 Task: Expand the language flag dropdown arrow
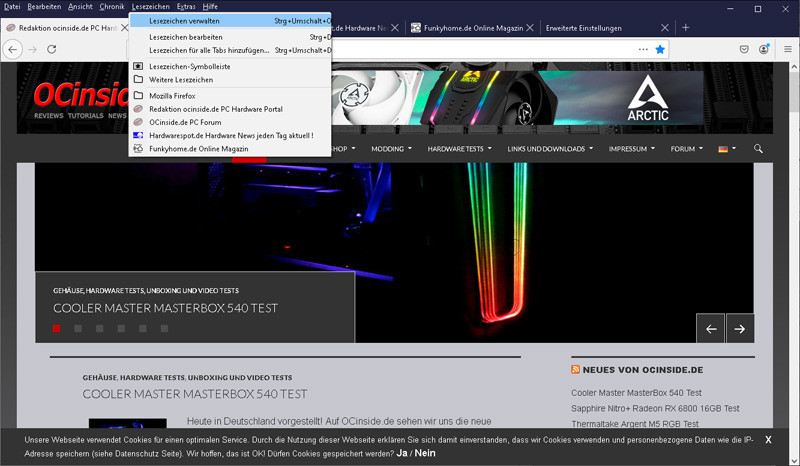pyautogui.click(x=734, y=149)
